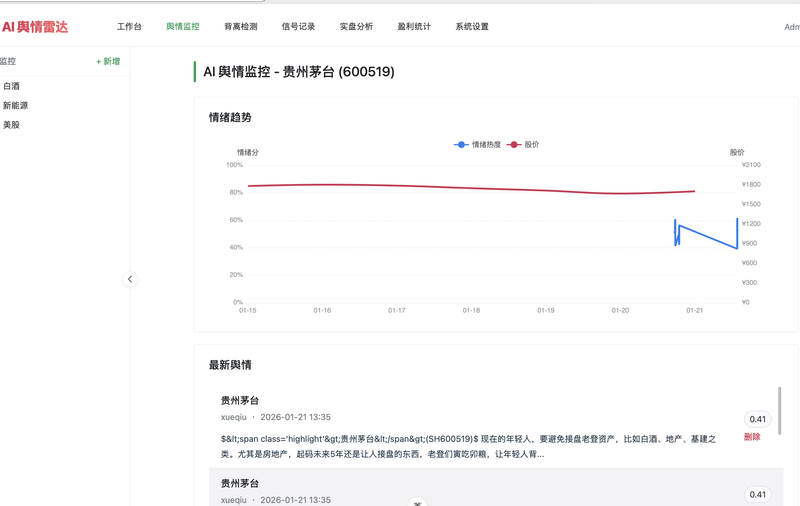
Task: Open the first 贵州茅台 post title
Action: click(x=240, y=400)
